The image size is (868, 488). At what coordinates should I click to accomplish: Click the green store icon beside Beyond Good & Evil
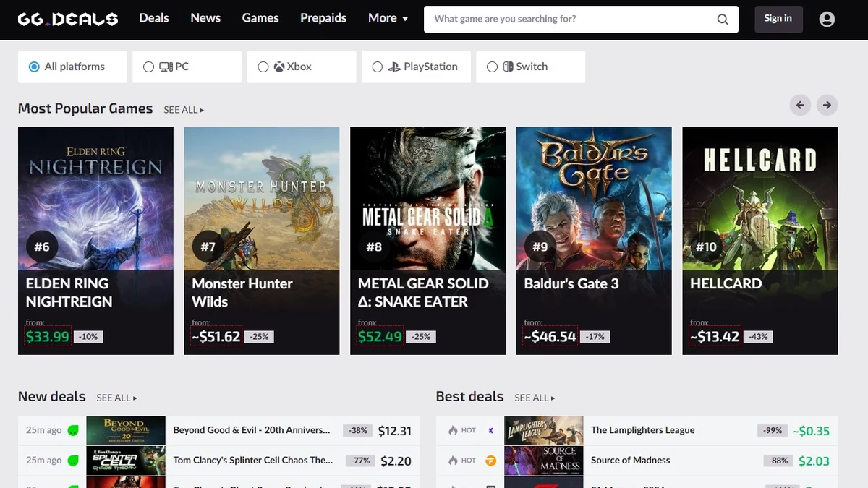point(73,430)
